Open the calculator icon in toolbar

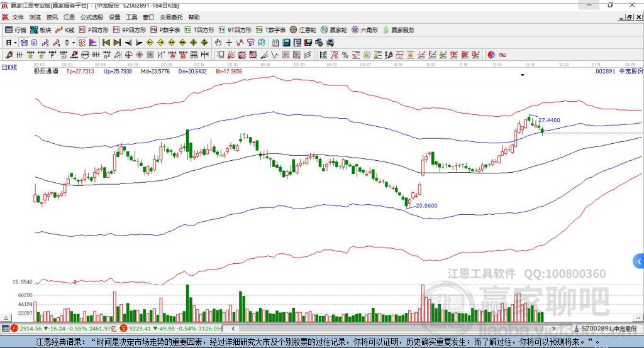point(286,43)
